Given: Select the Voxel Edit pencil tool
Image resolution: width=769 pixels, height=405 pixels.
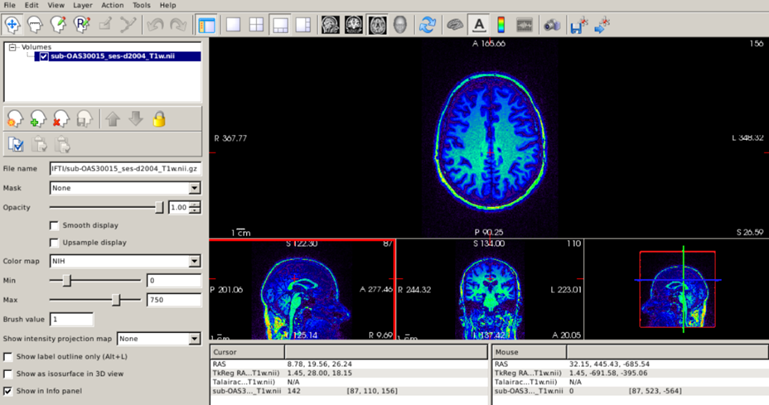Looking at the screenshot, I should [x=58, y=25].
